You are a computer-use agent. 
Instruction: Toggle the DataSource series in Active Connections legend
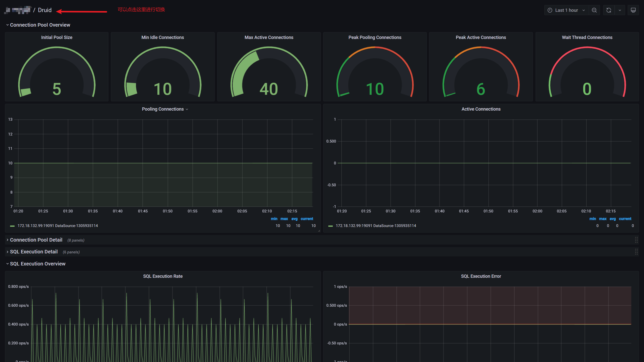point(376,225)
